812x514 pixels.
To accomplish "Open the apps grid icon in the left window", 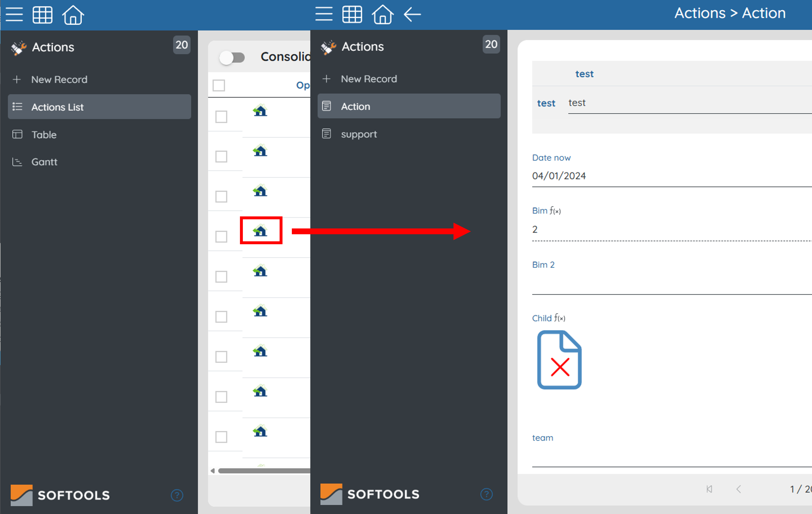I will point(43,15).
